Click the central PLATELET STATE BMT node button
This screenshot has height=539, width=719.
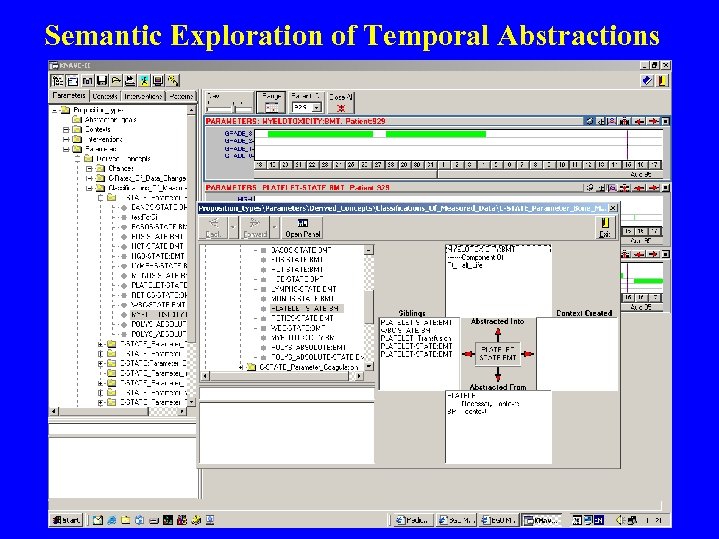498,354
